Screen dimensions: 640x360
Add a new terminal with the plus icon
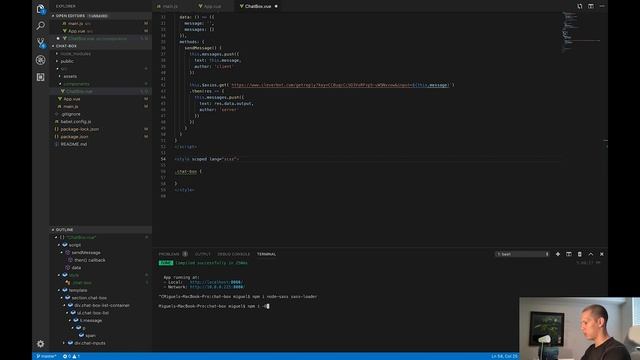558,254
